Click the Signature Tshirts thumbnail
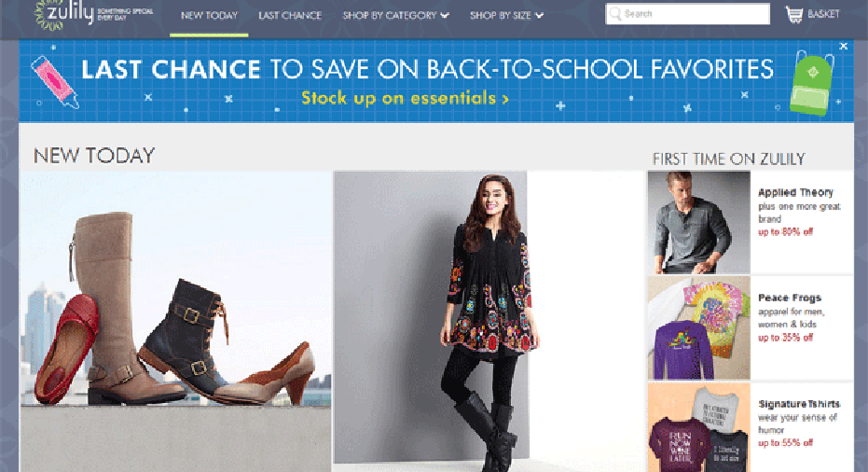Screen dimensions: 868x472 (x=699, y=427)
